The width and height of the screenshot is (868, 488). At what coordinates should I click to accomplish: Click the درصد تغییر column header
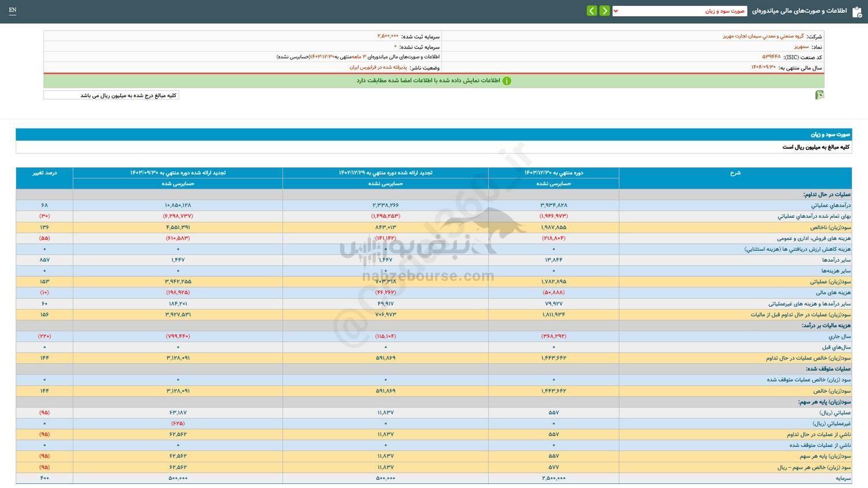pos(44,173)
